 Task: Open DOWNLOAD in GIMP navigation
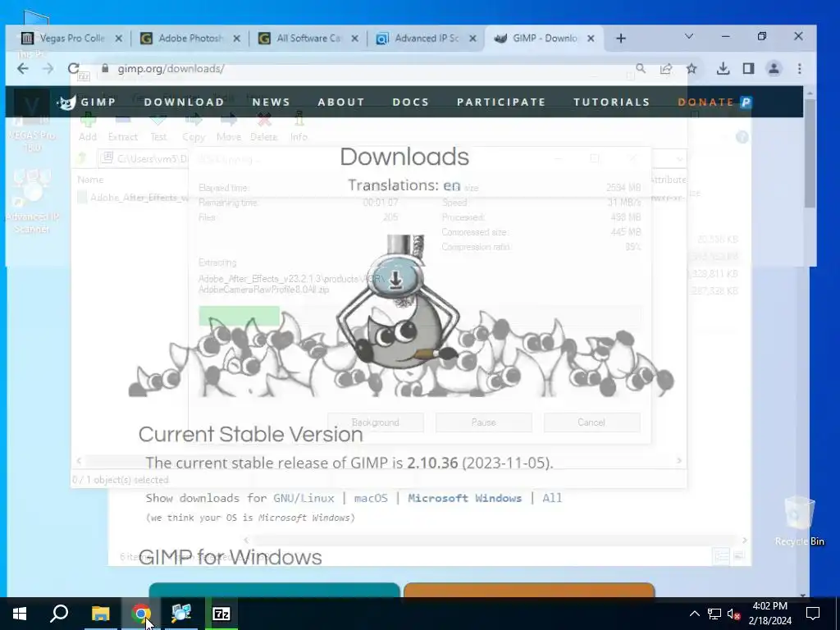[185, 102]
